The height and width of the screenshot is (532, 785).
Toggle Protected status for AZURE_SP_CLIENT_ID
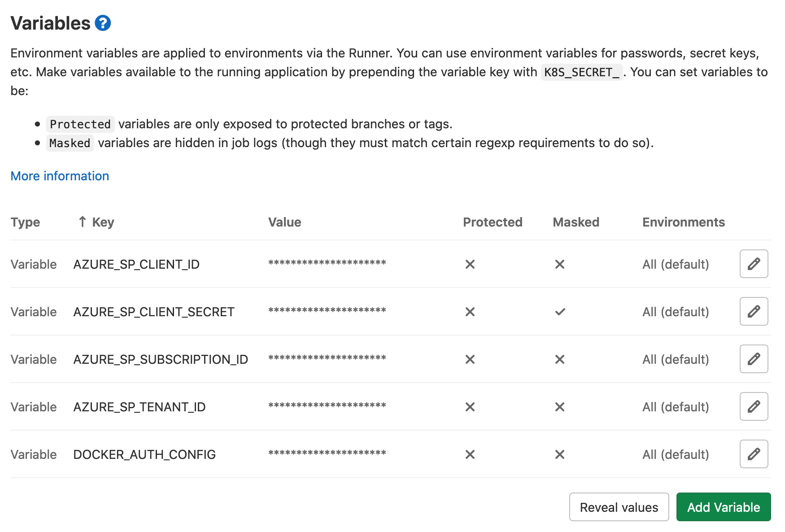[470, 264]
